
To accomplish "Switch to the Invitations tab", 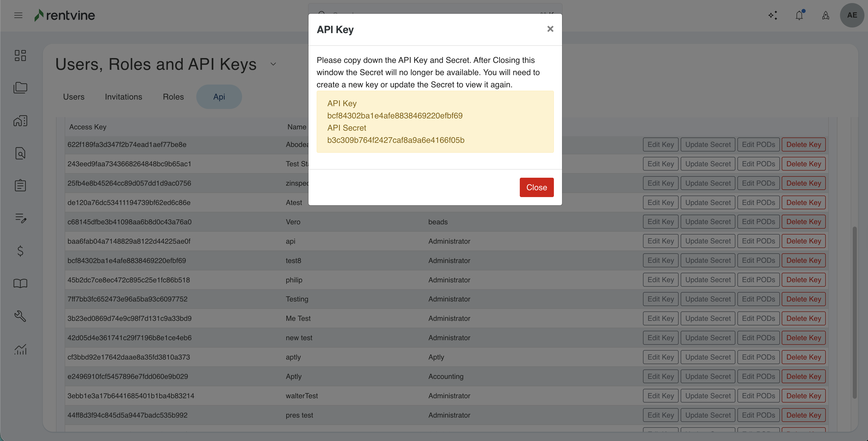I will (x=123, y=97).
